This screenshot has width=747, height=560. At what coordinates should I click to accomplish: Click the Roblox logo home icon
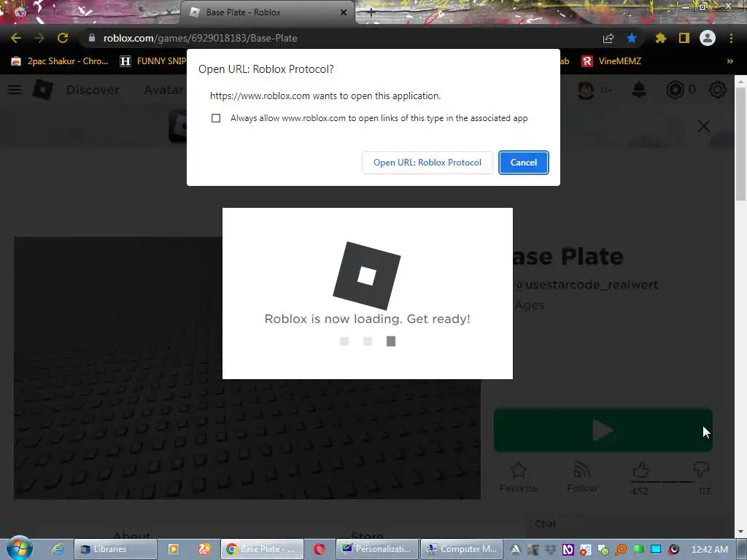pyautogui.click(x=43, y=90)
